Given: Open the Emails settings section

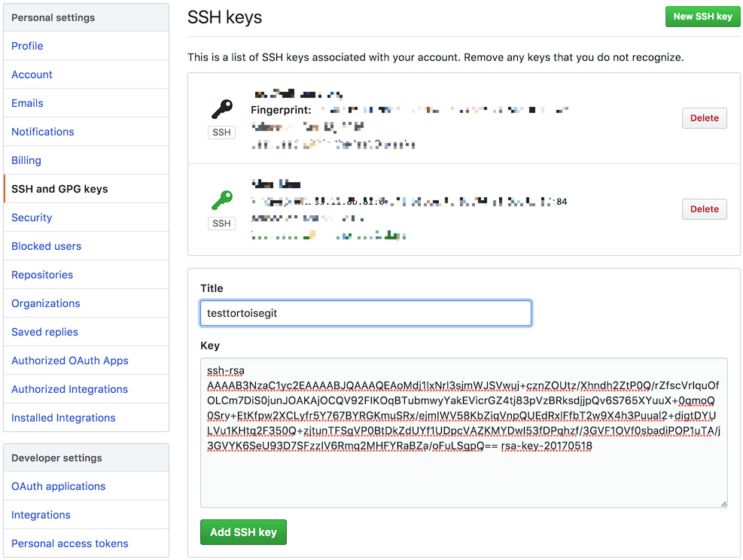Looking at the screenshot, I should coord(27,103).
